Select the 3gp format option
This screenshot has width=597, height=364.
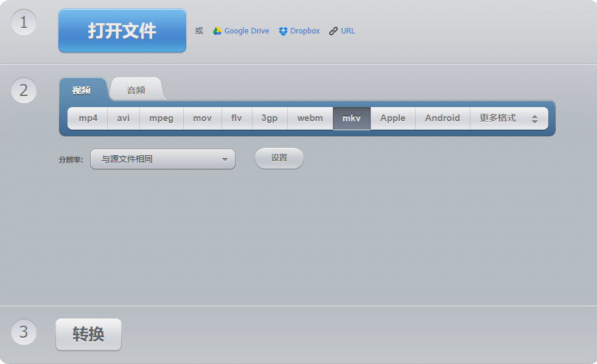[x=269, y=118]
